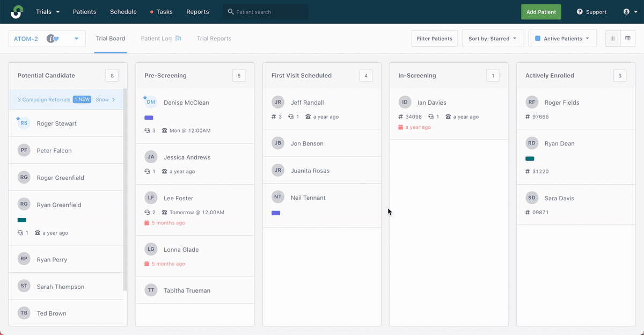Expand the ATOM-2 trial selector
The width and height of the screenshot is (644, 335).
(47, 39)
